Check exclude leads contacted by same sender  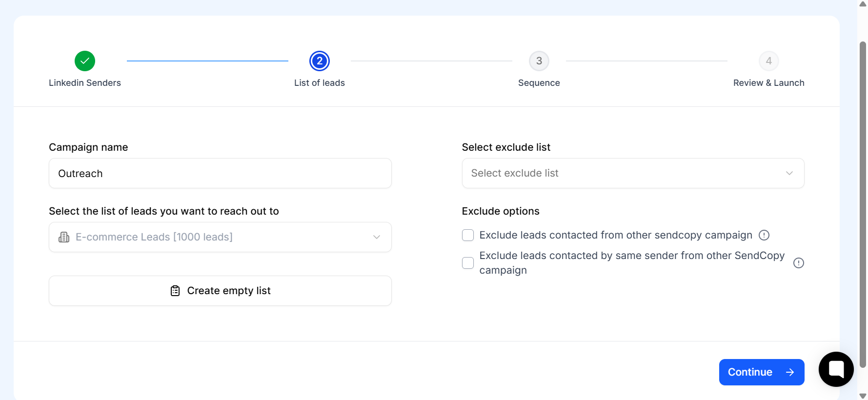click(468, 263)
